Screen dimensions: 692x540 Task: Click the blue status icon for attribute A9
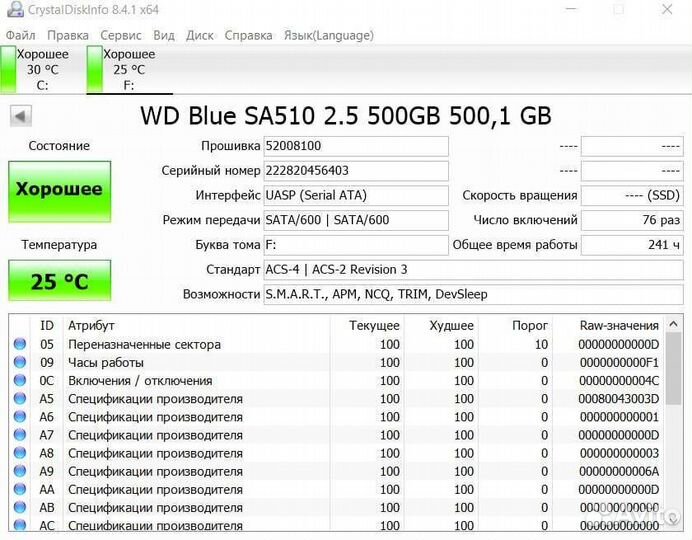pyautogui.click(x=20, y=471)
